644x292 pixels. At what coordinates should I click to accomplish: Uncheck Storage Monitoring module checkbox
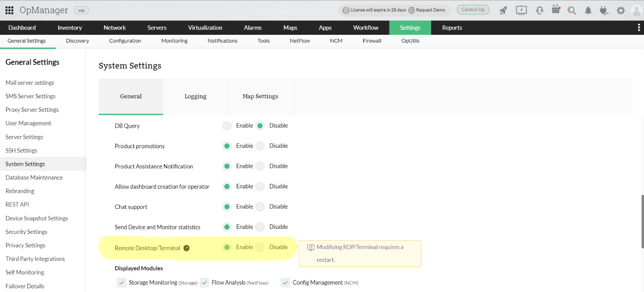[122, 283]
